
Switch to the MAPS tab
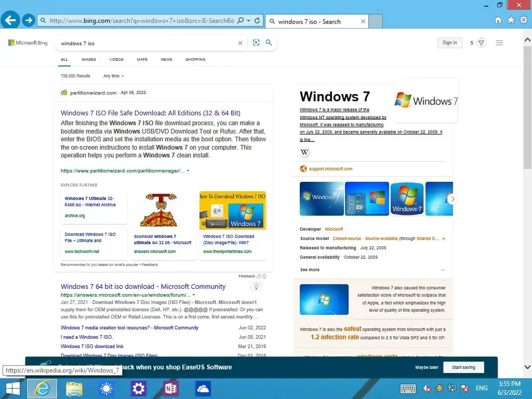click(142, 59)
